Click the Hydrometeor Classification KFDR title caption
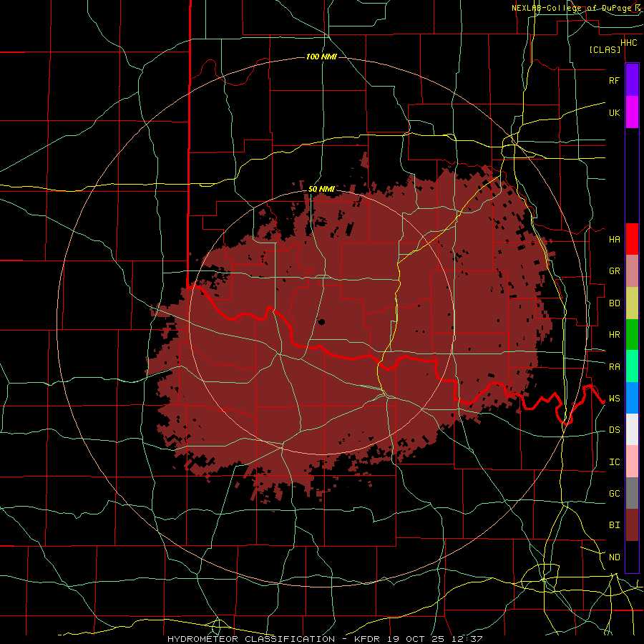This screenshot has height=644, width=644. click(x=325, y=639)
